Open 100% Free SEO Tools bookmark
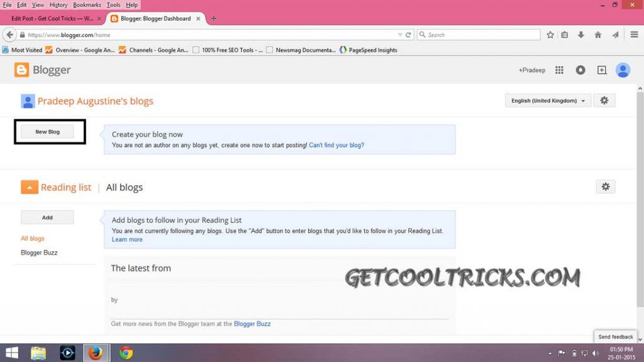Viewport: 644px width, 362px height. 228,50
